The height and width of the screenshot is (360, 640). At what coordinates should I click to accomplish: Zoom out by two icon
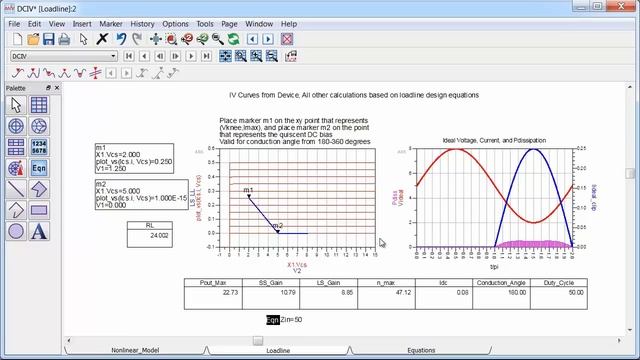202,39
